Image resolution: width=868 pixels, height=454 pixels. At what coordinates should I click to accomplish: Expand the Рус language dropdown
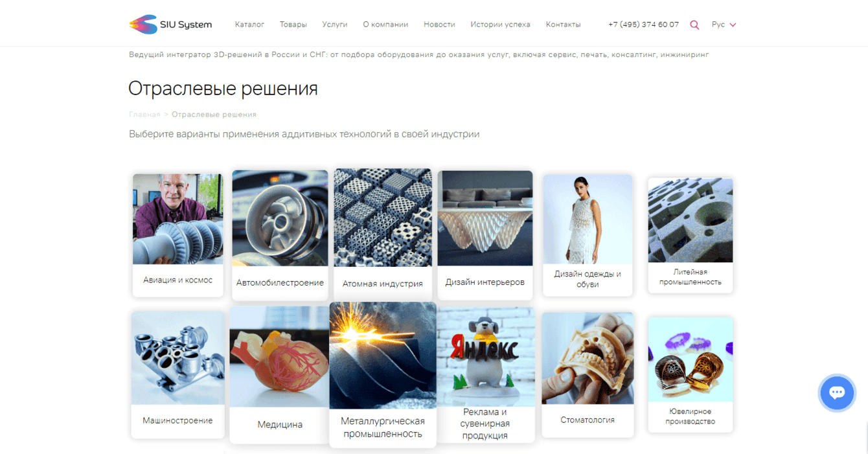pyautogui.click(x=724, y=25)
